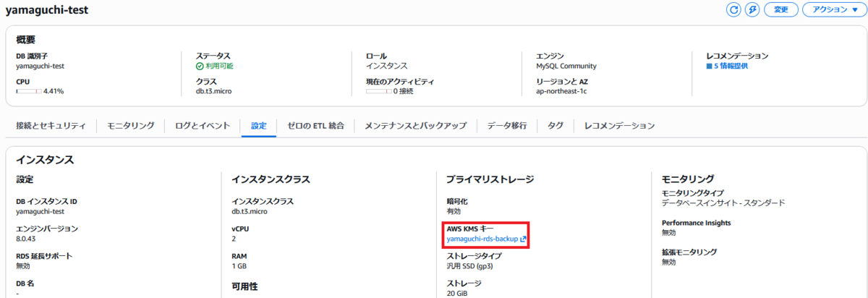Viewport: 868px width, 298px height.
Task: Click the circular refresh icon
Action: (733, 9)
